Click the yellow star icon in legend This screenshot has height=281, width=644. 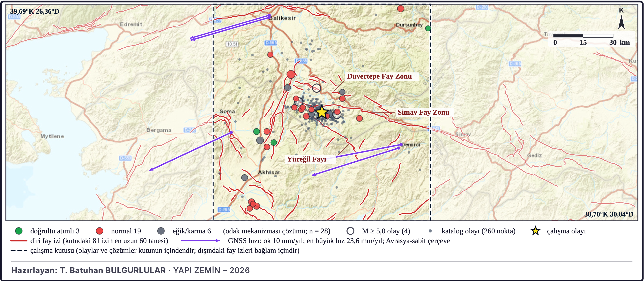[535, 231]
